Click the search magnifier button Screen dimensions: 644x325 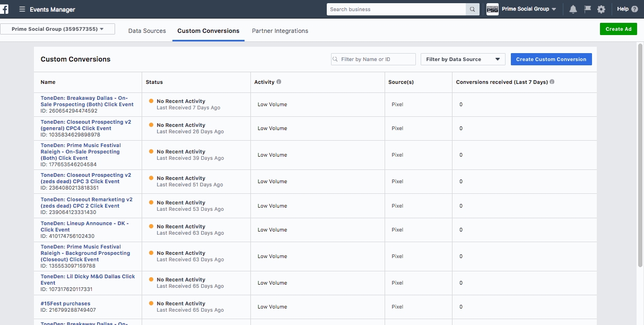[472, 9]
